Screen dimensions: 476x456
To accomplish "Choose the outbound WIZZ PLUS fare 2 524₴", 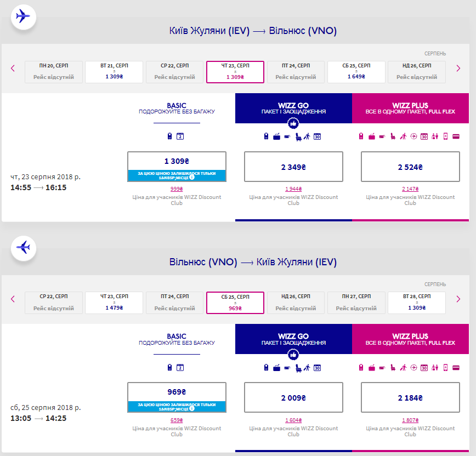I will point(410,167).
